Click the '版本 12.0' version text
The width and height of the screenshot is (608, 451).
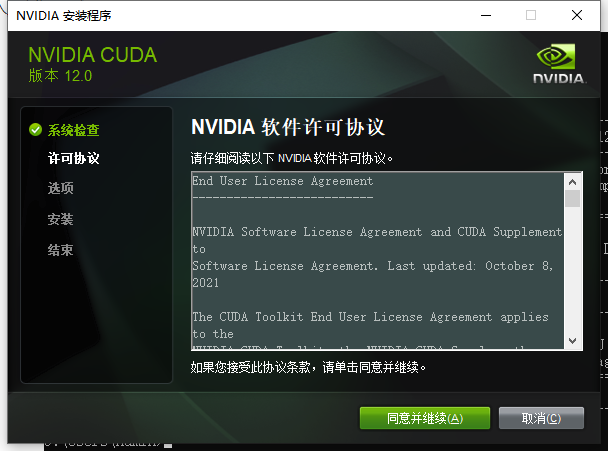click(x=60, y=76)
